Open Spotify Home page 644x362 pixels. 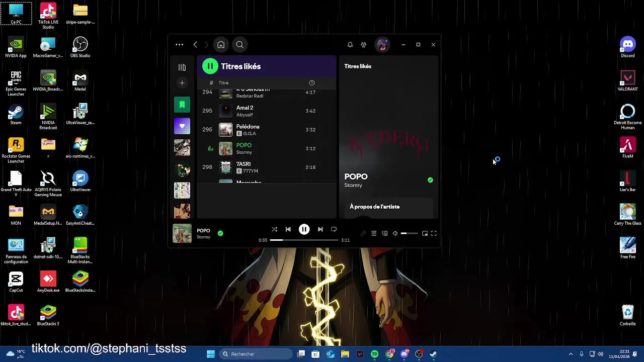[221, 45]
